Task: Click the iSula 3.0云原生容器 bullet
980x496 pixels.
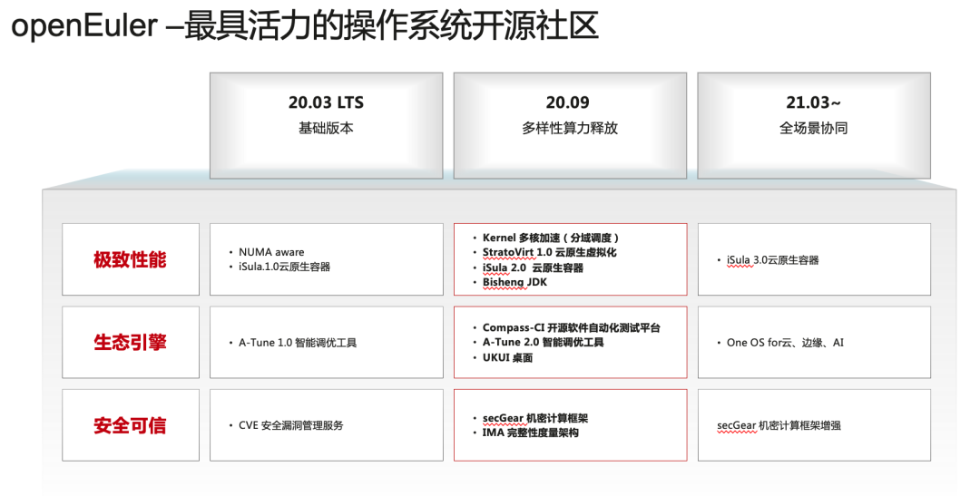Action: tap(772, 260)
